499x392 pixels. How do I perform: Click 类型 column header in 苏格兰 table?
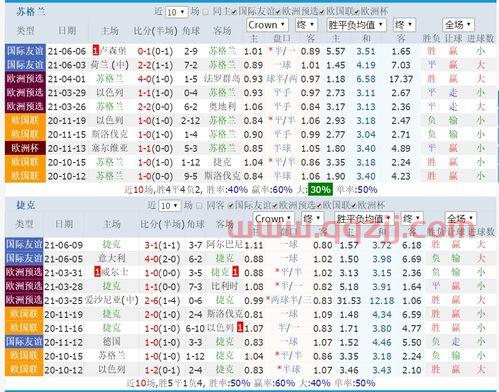25,31
